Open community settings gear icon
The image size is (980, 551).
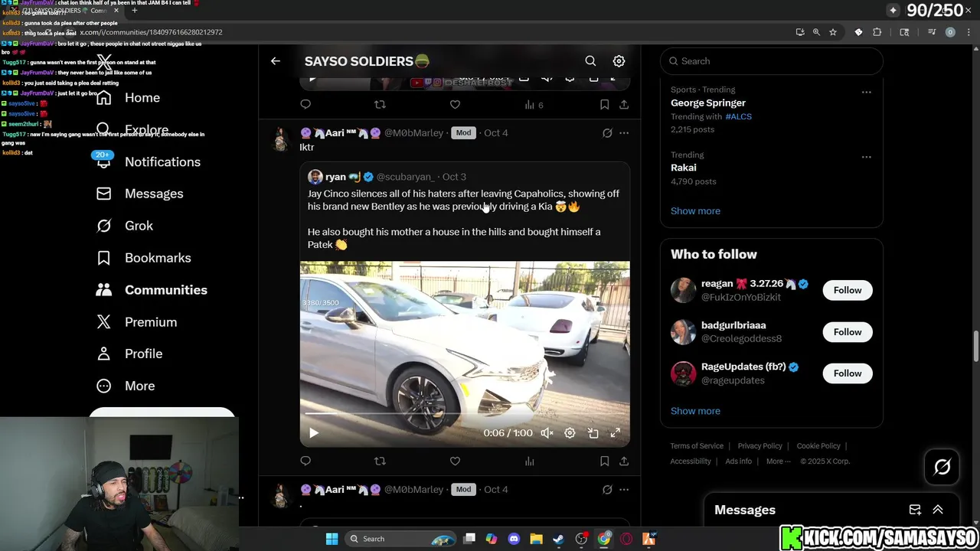coord(619,61)
